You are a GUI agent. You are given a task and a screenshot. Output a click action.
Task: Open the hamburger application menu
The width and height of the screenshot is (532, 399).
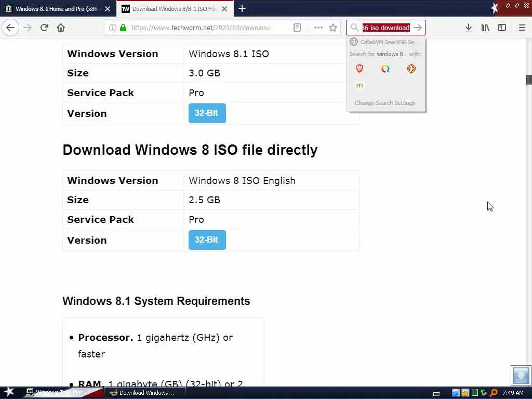pyautogui.click(x=522, y=28)
